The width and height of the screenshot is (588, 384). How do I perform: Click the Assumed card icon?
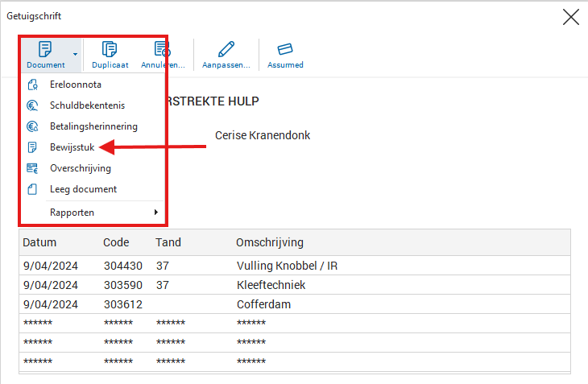pos(285,49)
